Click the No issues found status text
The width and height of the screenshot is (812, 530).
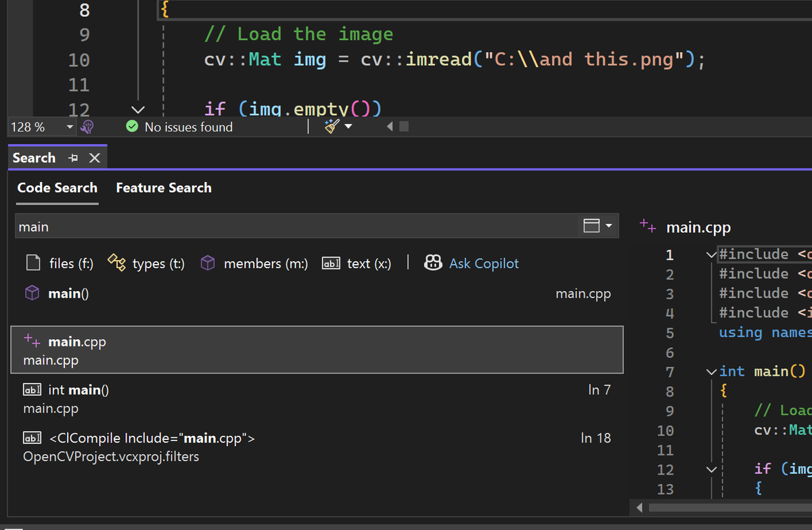pos(188,127)
